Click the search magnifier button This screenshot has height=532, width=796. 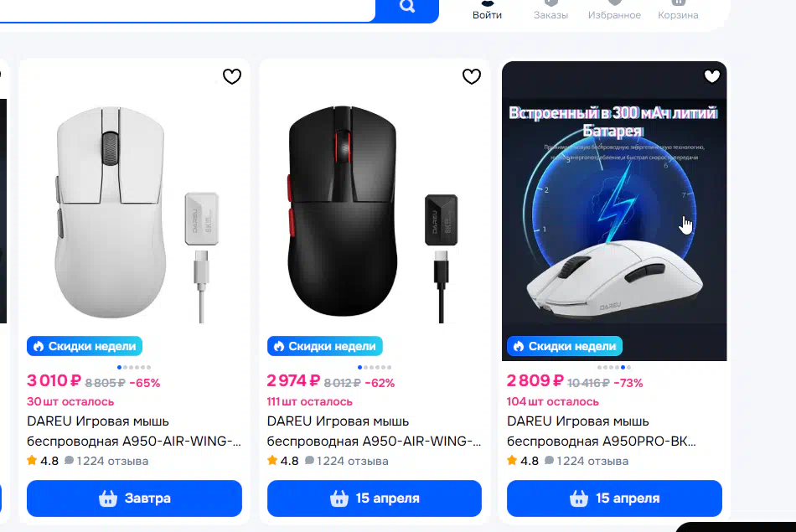[x=407, y=8]
